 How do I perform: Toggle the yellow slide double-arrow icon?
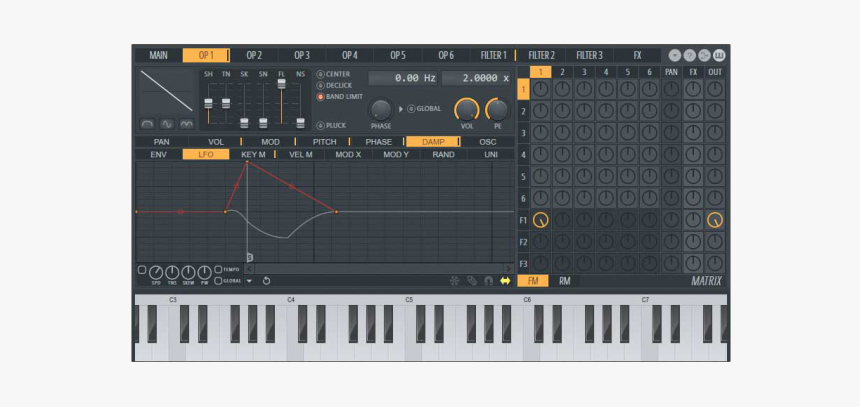point(505,281)
